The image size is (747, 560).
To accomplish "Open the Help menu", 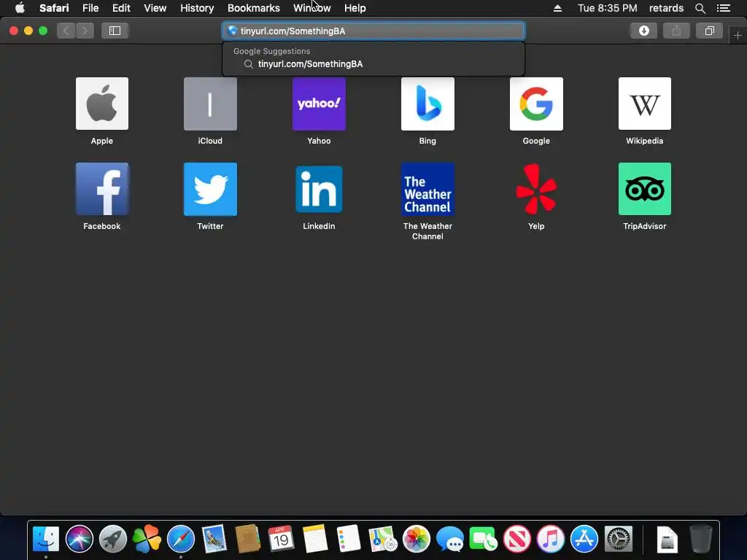I will [355, 8].
